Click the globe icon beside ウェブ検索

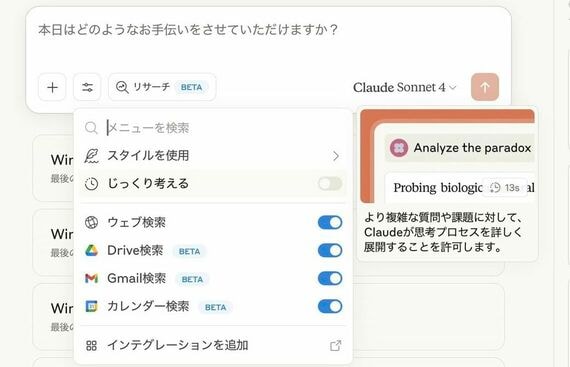pyautogui.click(x=91, y=222)
